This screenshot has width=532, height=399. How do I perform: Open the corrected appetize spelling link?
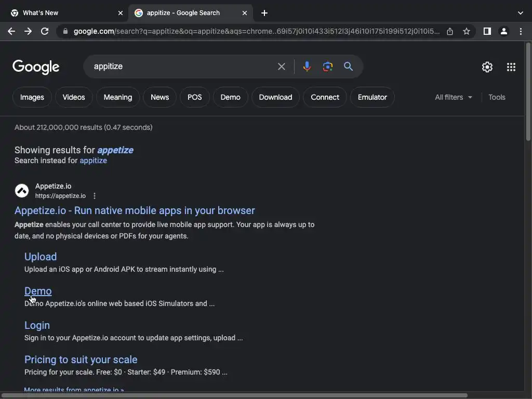[115, 150]
